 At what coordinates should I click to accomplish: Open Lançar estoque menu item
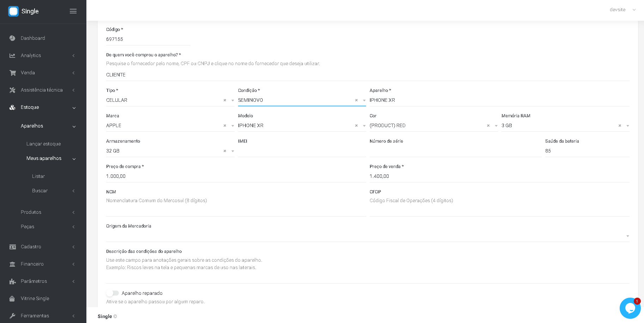(43, 144)
